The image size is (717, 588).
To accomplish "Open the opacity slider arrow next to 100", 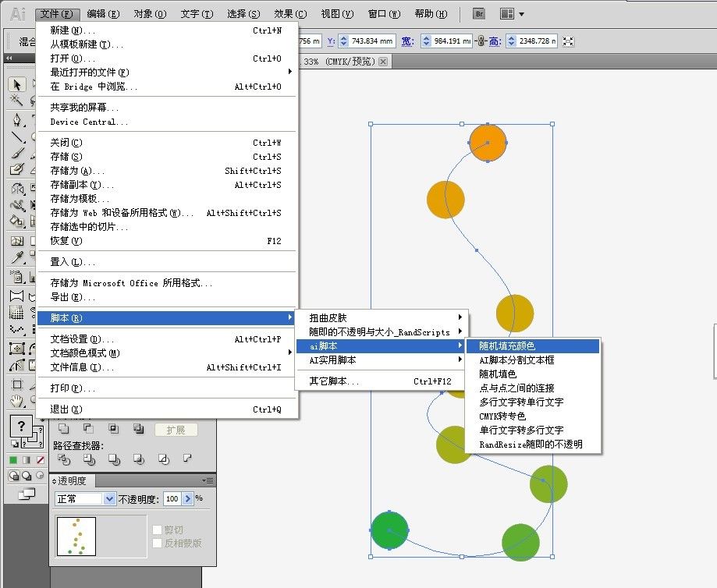I will tap(187, 498).
